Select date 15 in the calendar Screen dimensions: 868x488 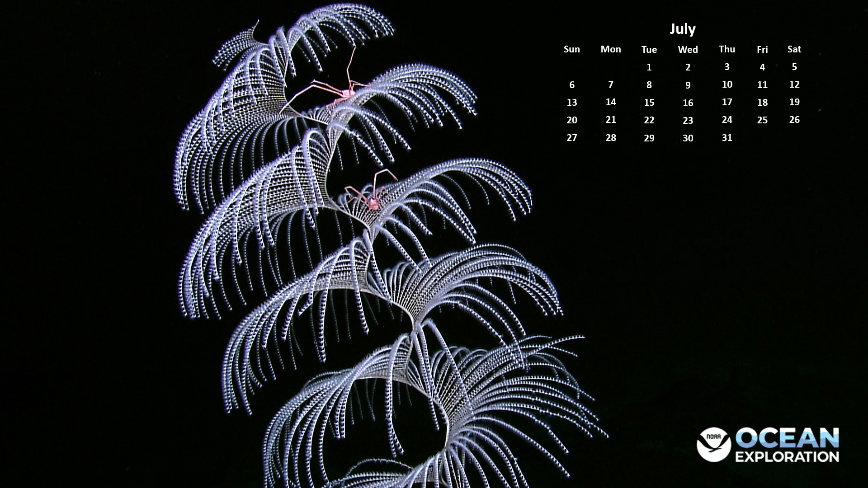649,103
